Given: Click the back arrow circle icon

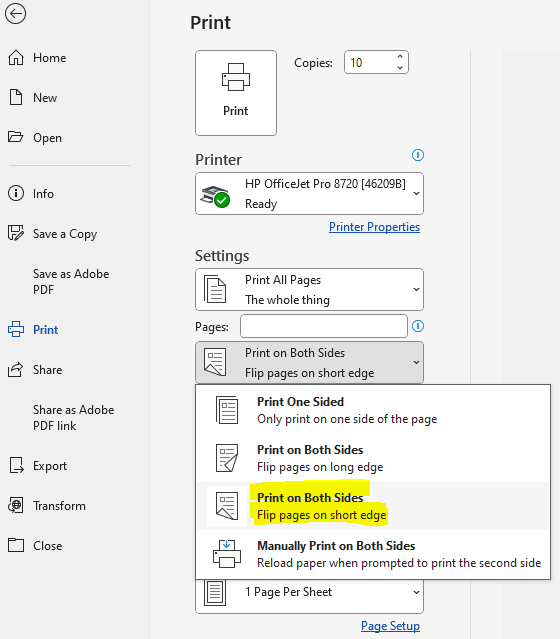Looking at the screenshot, I should (x=15, y=14).
